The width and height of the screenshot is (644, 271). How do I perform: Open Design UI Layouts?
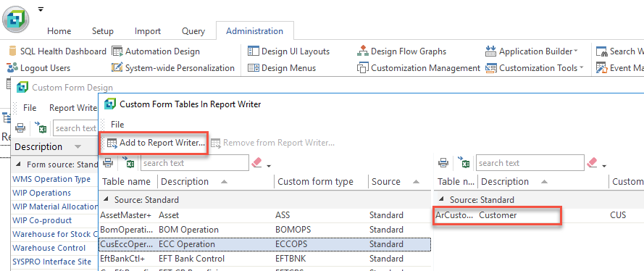(x=289, y=51)
